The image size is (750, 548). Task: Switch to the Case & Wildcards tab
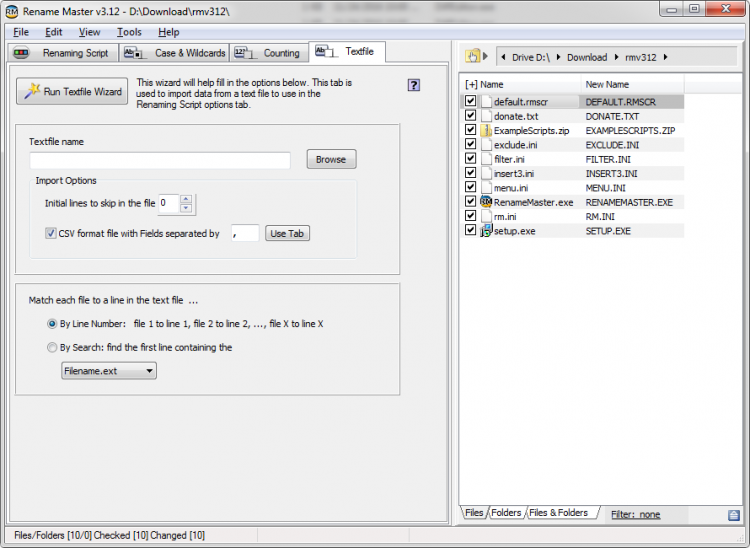click(x=174, y=53)
